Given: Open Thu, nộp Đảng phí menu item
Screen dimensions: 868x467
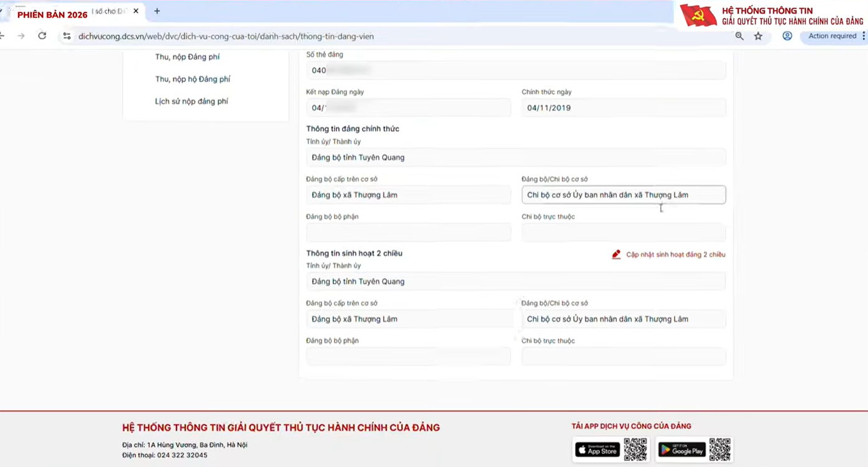Looking at the screenshot, I should pyautogui.click(x=187, y=57).
